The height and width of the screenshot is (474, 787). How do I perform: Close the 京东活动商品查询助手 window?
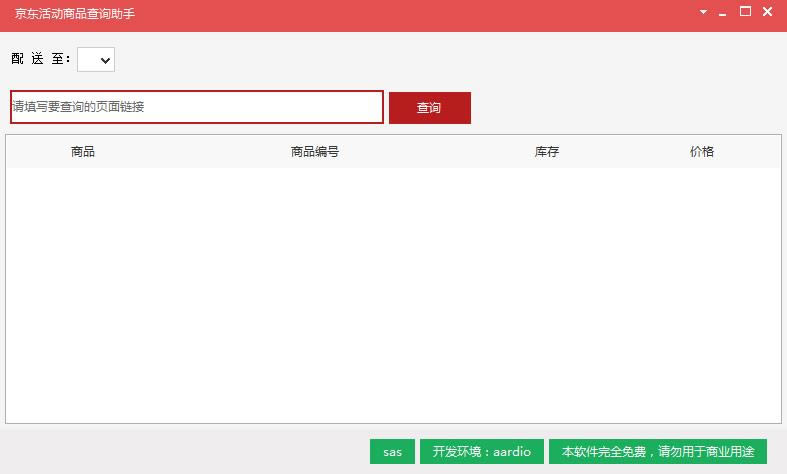pos(767,11)
